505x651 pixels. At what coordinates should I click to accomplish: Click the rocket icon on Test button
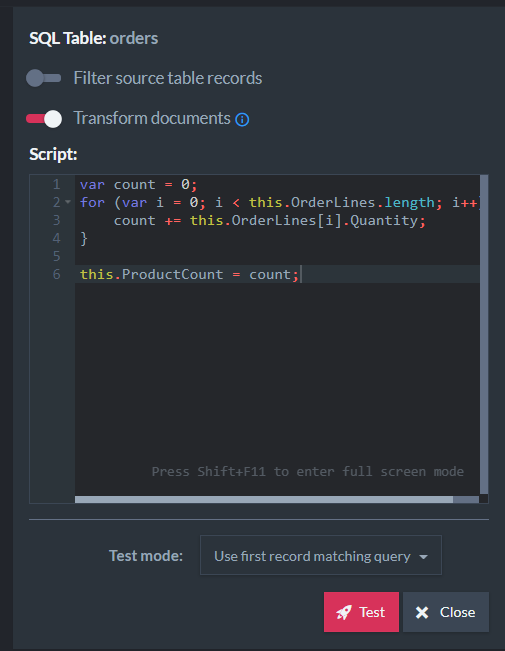click(344, 612)
